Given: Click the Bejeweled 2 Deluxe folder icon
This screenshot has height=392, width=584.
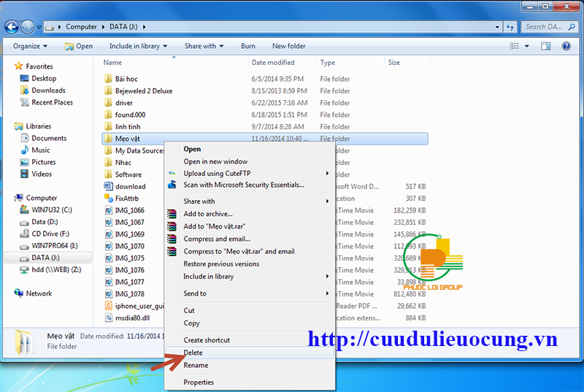Looking at the screenshot, I should 108,91.
